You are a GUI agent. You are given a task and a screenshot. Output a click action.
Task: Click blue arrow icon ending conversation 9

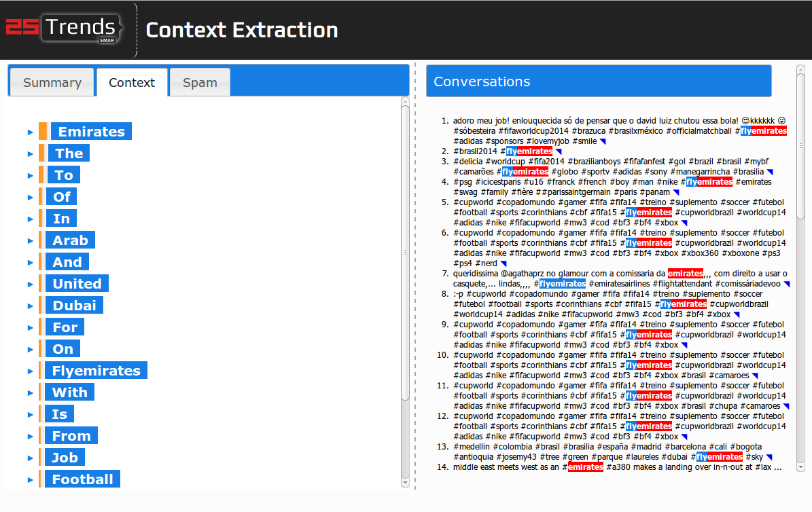tap(685, 346)
